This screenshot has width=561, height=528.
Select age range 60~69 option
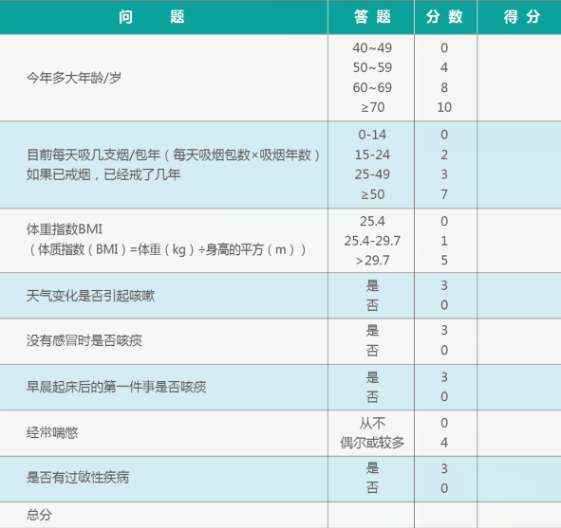tap(372, 87)
